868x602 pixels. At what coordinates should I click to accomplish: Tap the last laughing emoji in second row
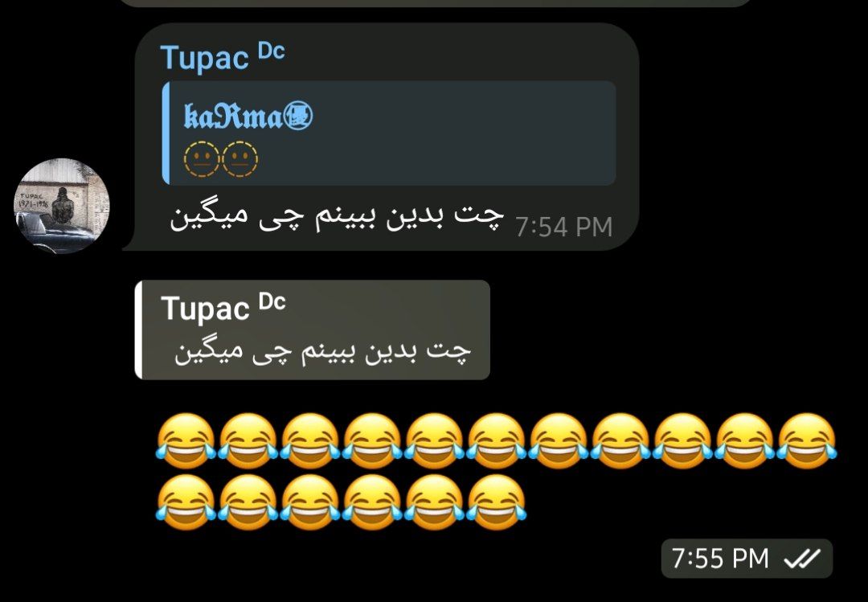click(497, 503)
